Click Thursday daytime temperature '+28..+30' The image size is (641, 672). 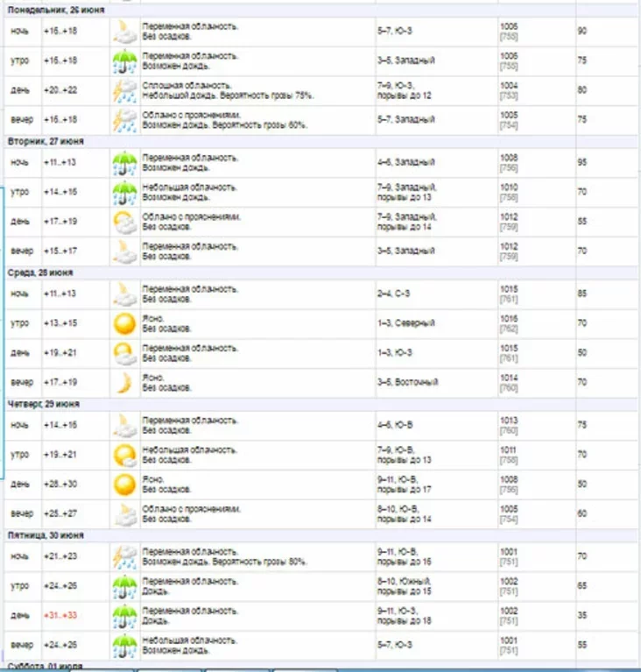pos(60,485)
